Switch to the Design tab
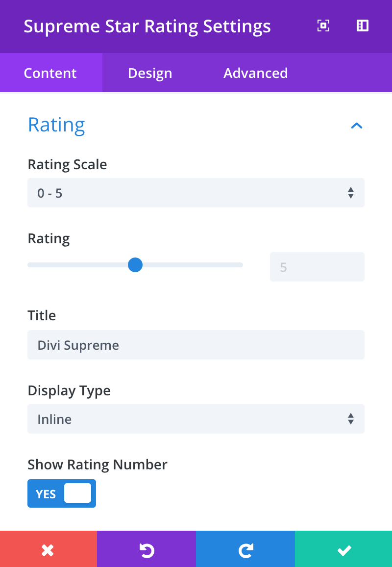Image resolution: width=392 pixels, height=567 pixels. coord(150,73)
